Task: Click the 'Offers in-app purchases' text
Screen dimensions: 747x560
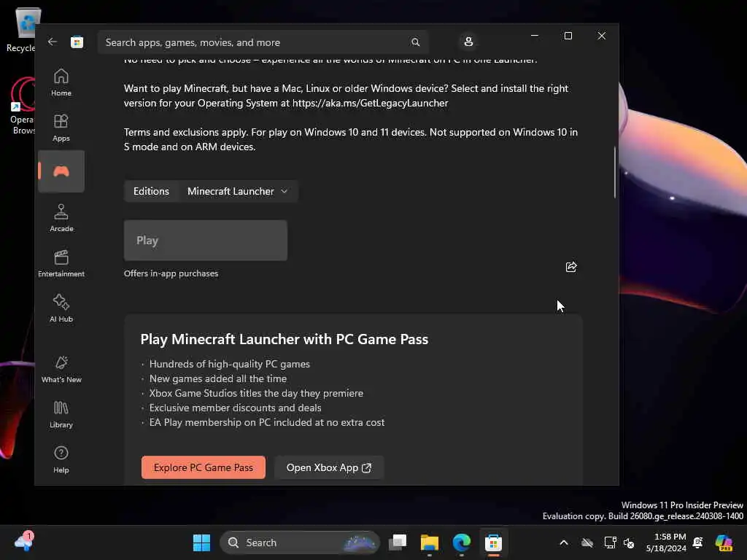Action: (x=171, y=273)
